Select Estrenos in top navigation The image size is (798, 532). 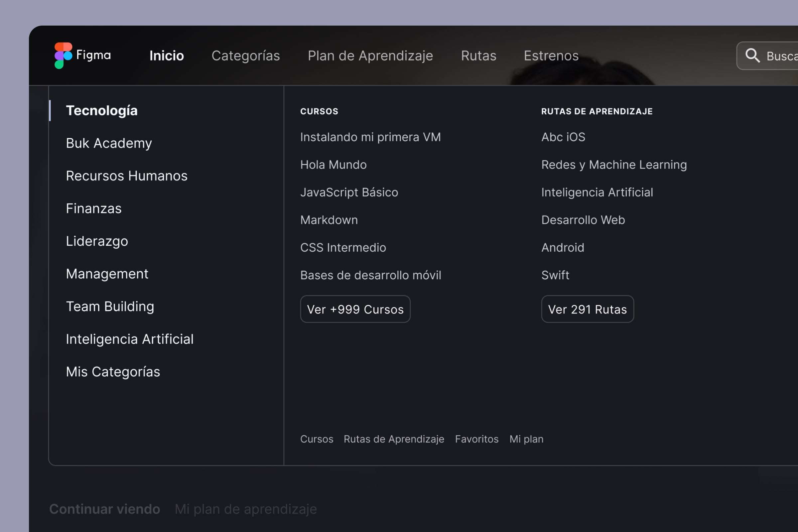coord(551,56)
